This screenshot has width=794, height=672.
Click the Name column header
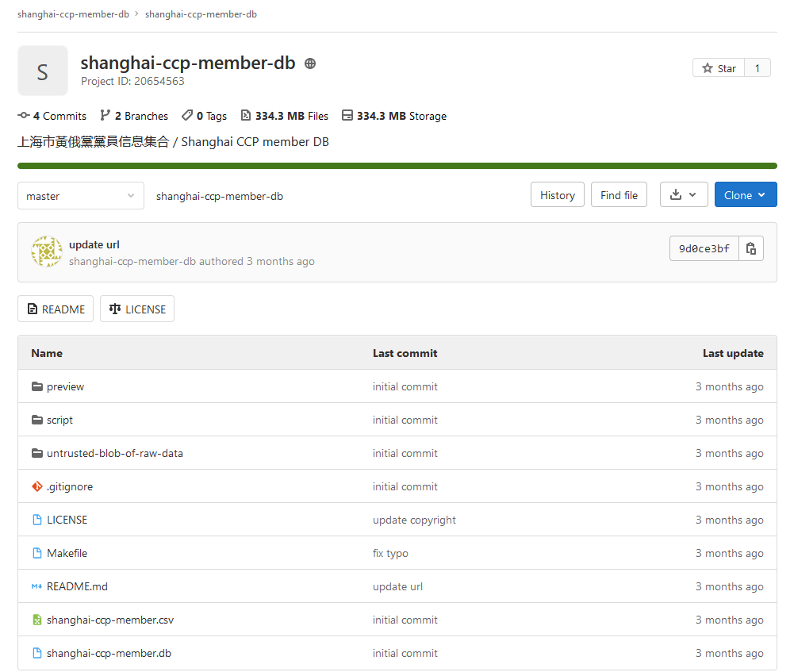(47, 353)
